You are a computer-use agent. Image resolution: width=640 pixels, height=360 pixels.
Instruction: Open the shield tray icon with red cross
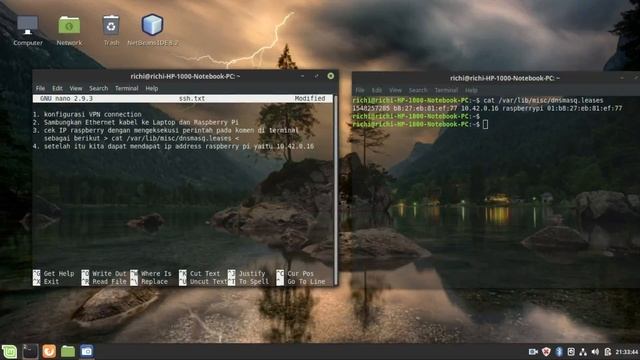[x=546, y=352]
